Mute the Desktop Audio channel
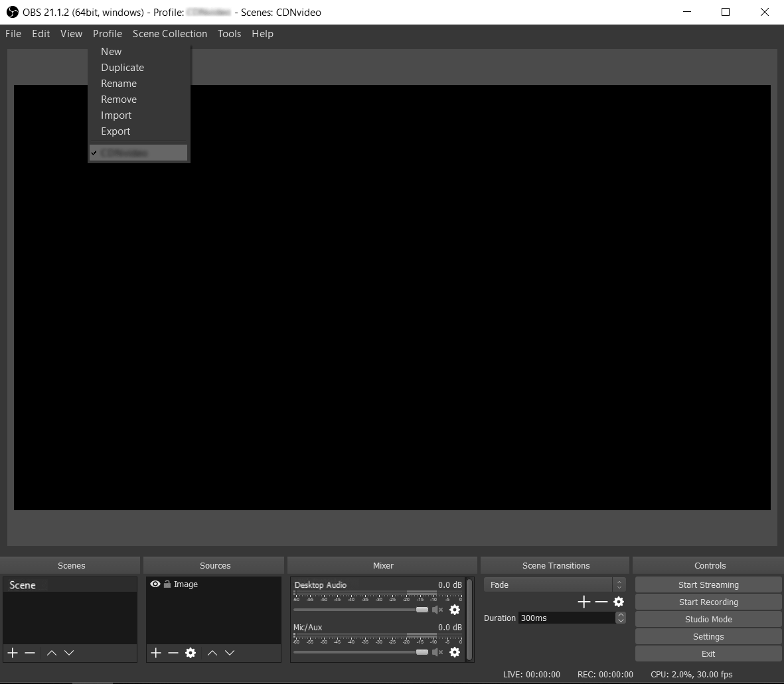The height and width of the screenshot is (684, 784). [x=437, y=610]
